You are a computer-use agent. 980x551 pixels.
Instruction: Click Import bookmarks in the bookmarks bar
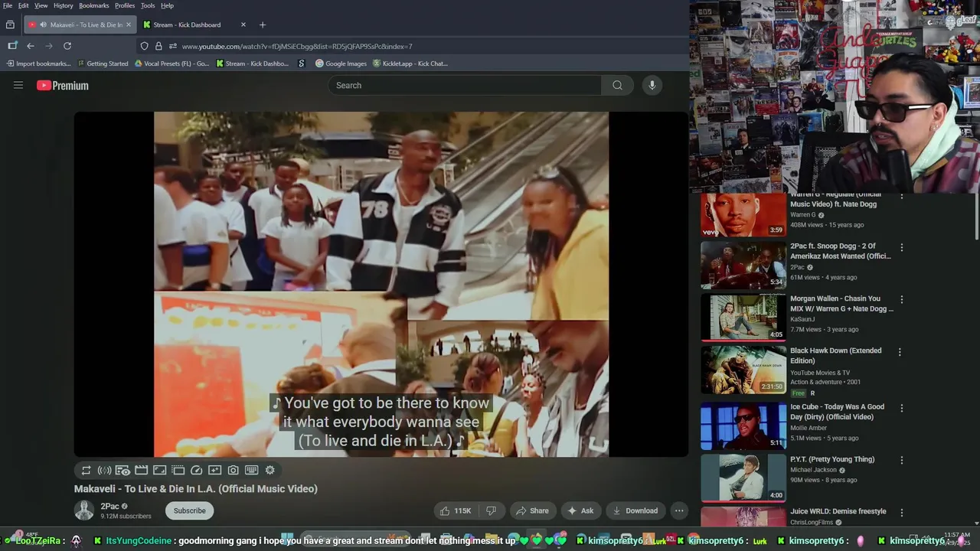[x=38, y=64]
